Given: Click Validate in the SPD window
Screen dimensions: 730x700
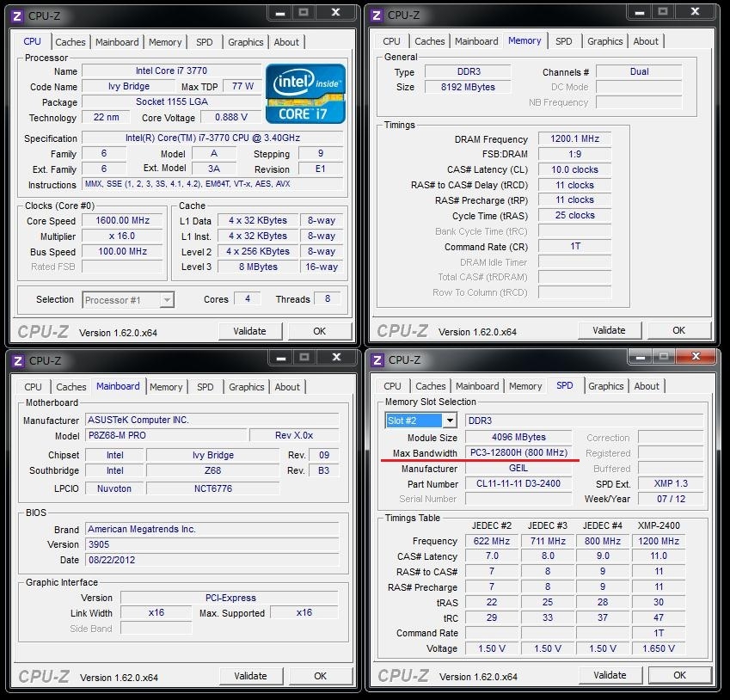Looking at the screenshot, I should pos(610,675).
